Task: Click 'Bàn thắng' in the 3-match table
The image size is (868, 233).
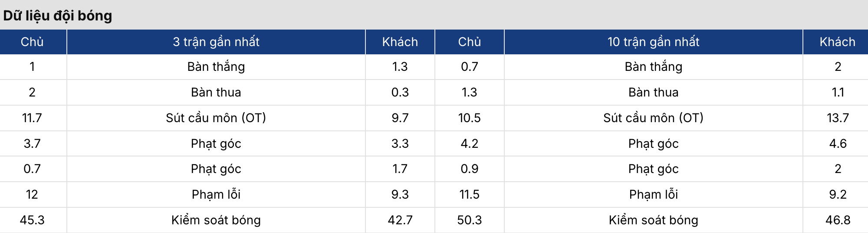Action: click(x=216, y=67)
